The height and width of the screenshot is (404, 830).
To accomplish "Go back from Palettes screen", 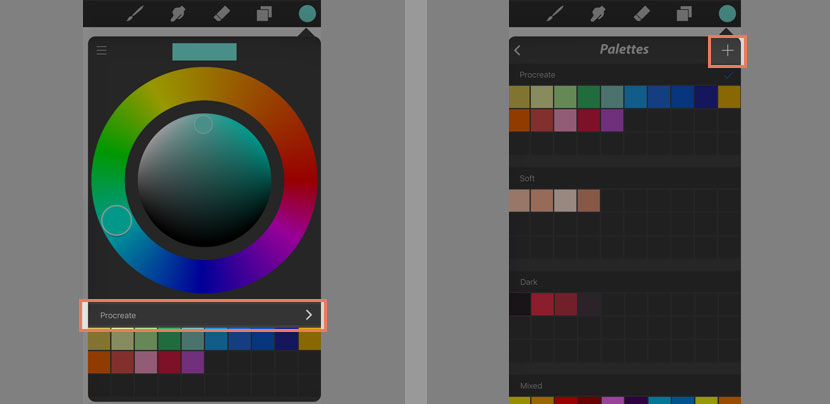I will click(x=518, y=50).
